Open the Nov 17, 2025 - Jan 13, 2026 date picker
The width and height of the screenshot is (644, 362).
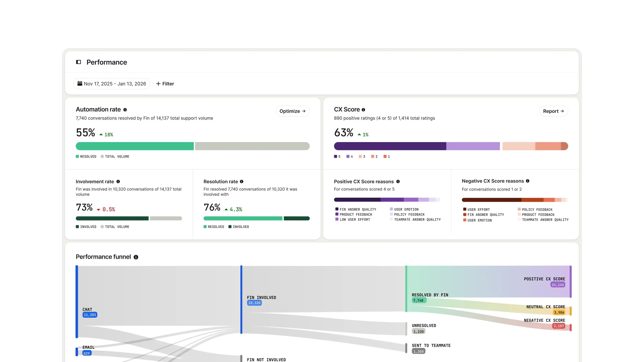(x=111, y=84)
